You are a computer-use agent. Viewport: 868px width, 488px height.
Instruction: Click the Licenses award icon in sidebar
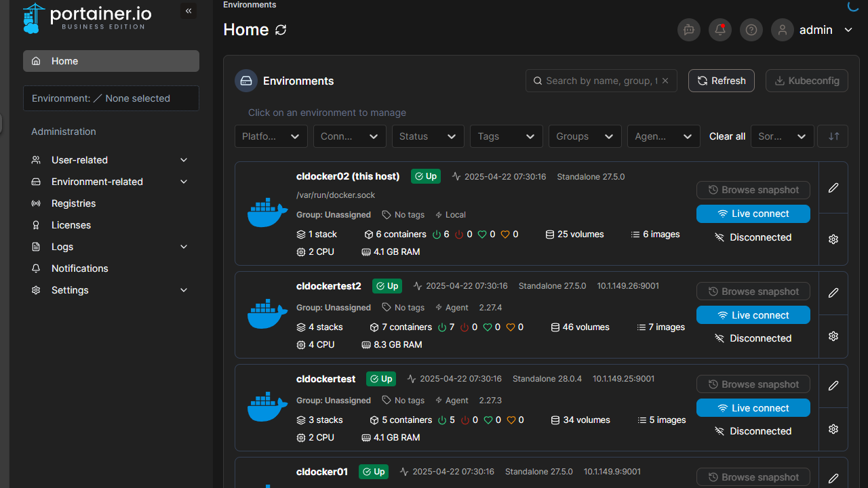(37, 225)
